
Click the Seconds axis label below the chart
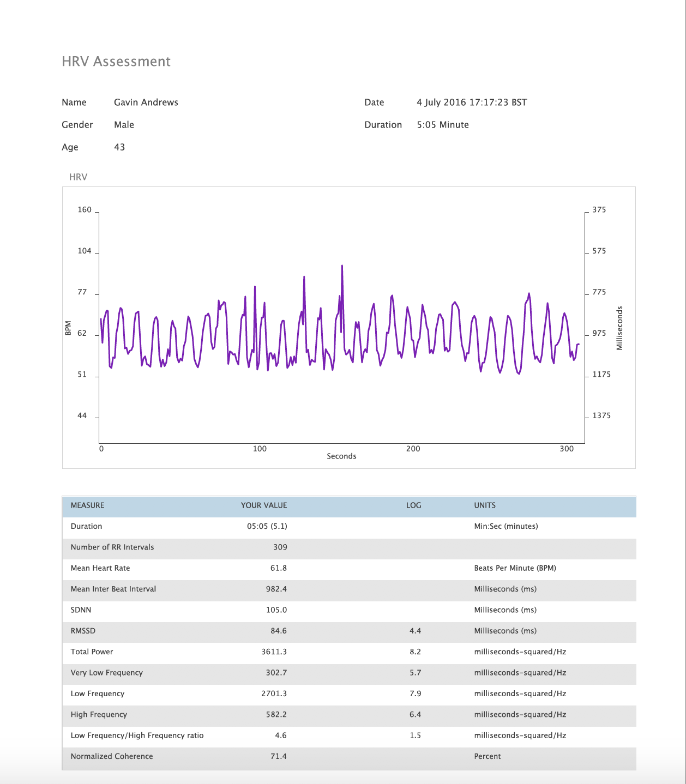[x=341, y=456]
